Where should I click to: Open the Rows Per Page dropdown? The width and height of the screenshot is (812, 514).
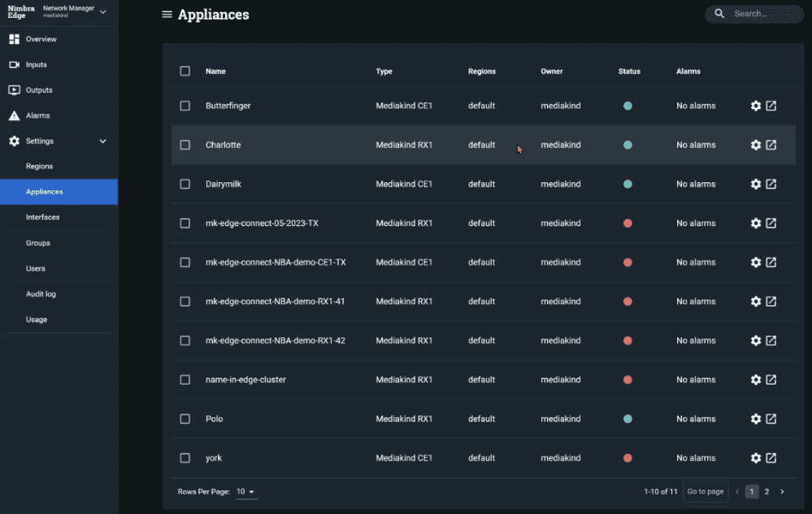coord(245,492)
